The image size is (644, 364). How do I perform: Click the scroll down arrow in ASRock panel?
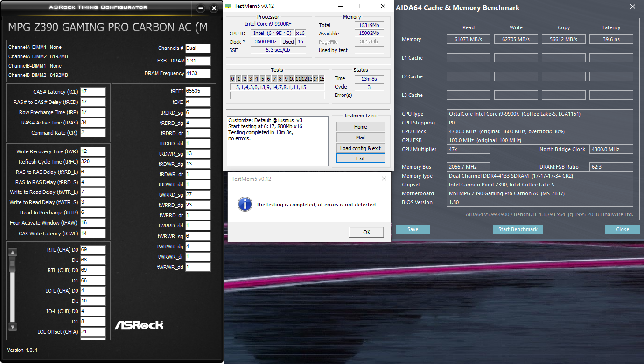coord(13,327)
